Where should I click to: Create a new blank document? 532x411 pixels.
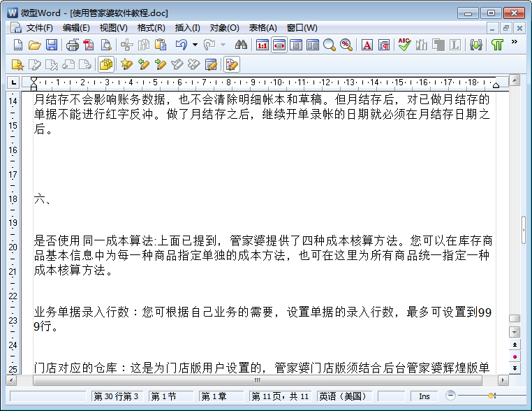pos(18,45)
